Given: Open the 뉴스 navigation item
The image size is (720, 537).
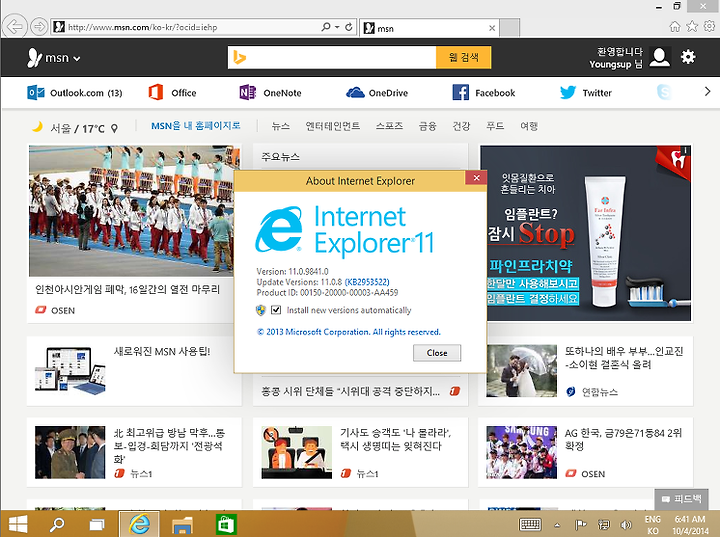Looking at the screenshot, I should [x=281, y=126].
